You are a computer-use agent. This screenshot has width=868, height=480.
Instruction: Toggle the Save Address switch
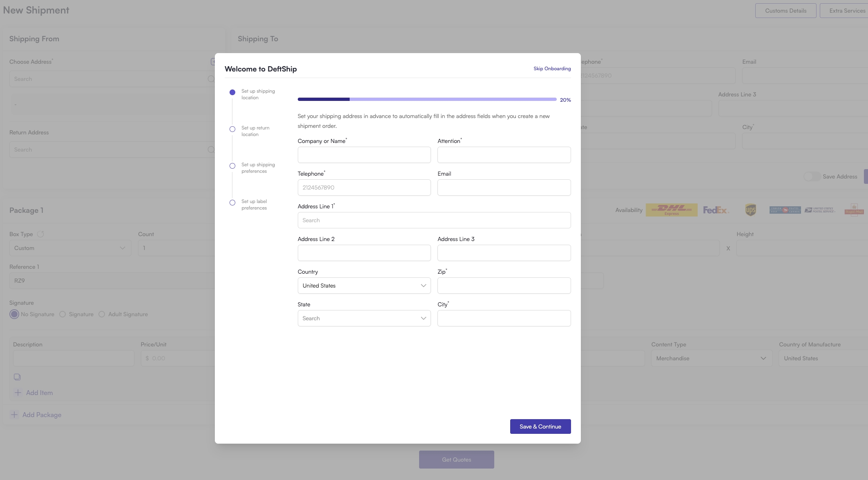click(812, 176)
